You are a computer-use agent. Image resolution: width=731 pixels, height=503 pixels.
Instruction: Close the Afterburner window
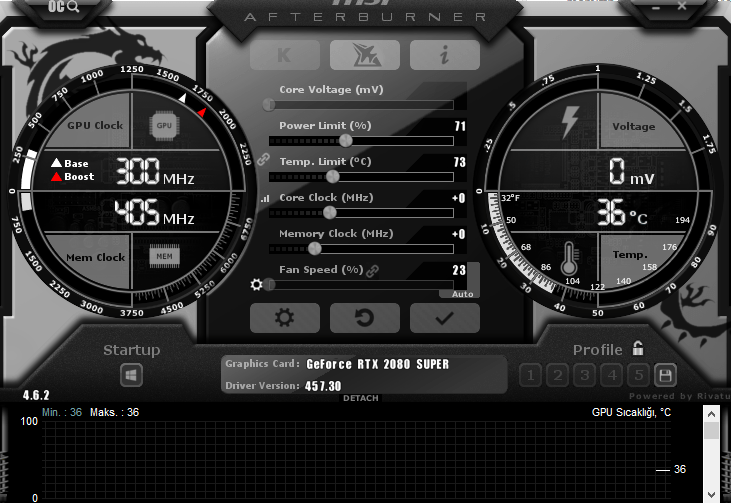tap(682, 6)
